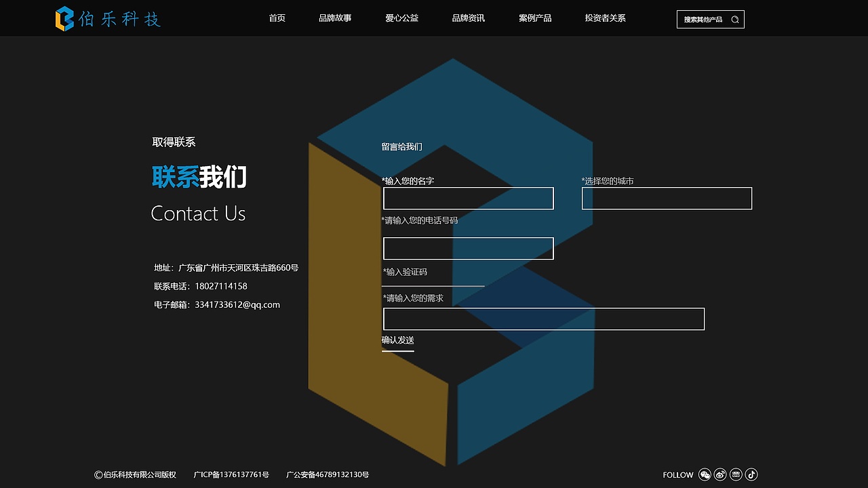Image resolution: width=868 pixels, height=488 pixels.
Task: Open the 首页 navigation item
Action: pos(276,18)
